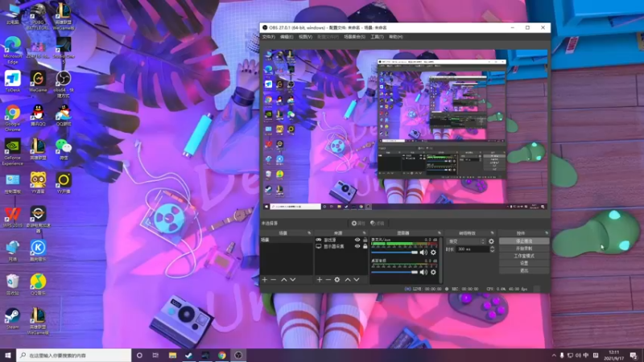This screenshot has height=362, width=644.
Task: Add a new scene with the plus icon
Action: click(x=265, y=279)
